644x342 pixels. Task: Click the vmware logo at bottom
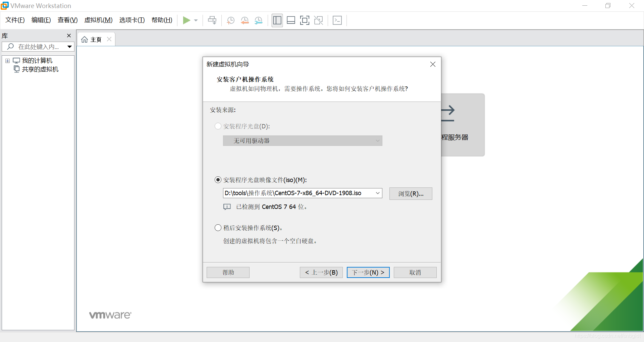110,315
